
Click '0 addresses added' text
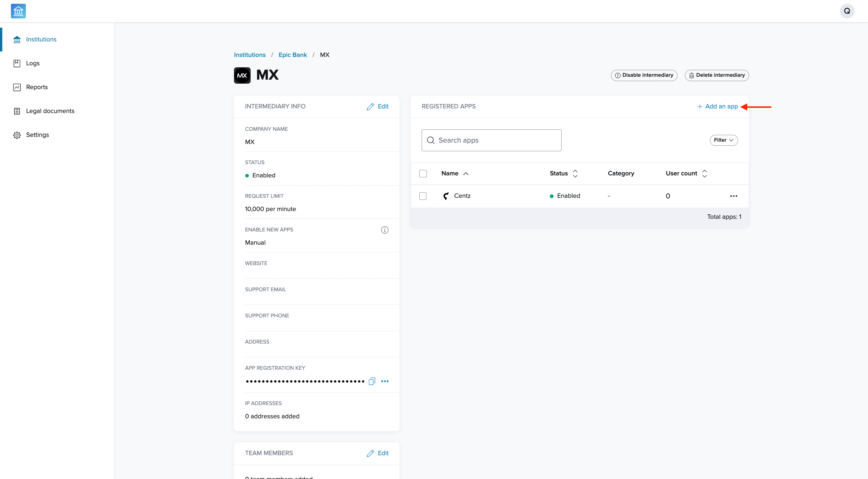[x=272, y=416]
